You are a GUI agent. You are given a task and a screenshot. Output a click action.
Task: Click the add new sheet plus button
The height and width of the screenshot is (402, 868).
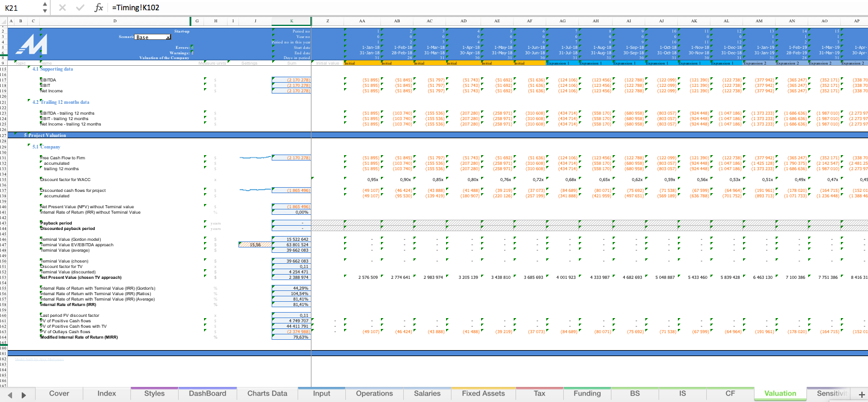(x=861, y=394)
